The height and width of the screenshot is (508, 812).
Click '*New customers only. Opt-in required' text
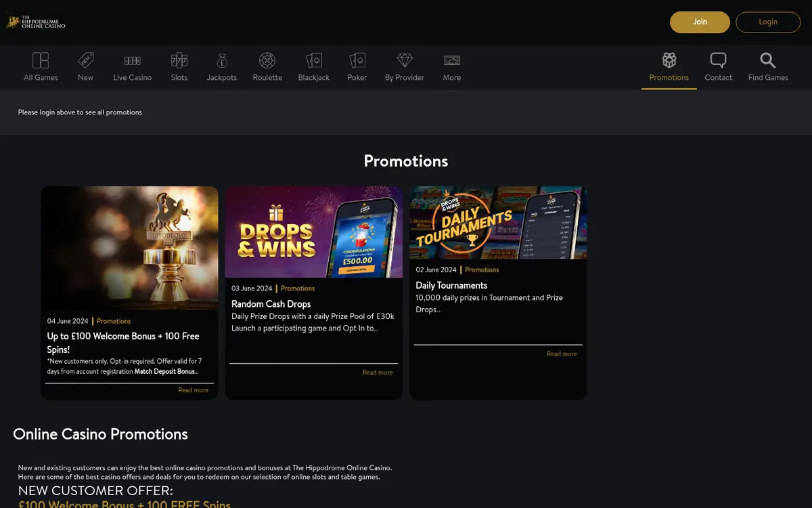click(125, 366)
